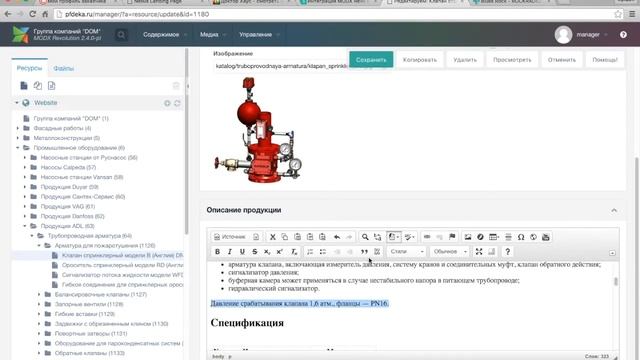Click the Insert Flash icon
The height and width of the screenshot is (360, 640).
[480, 237]
